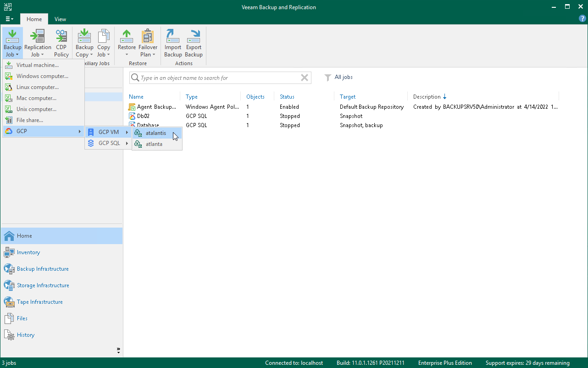Expand the GCP SQL submenu item

pyautogui.click(x=108, y=143)
